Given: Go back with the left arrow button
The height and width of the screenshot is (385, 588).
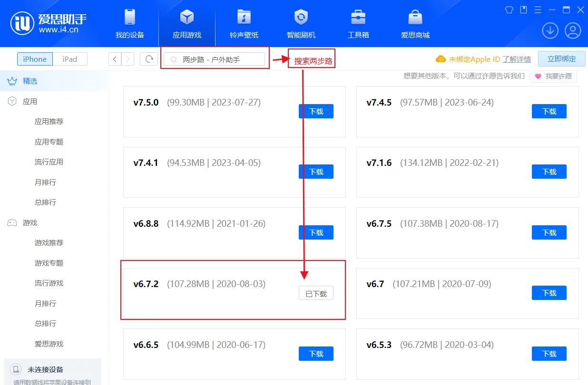Looking at the screenshot, I should coord(115,59).
